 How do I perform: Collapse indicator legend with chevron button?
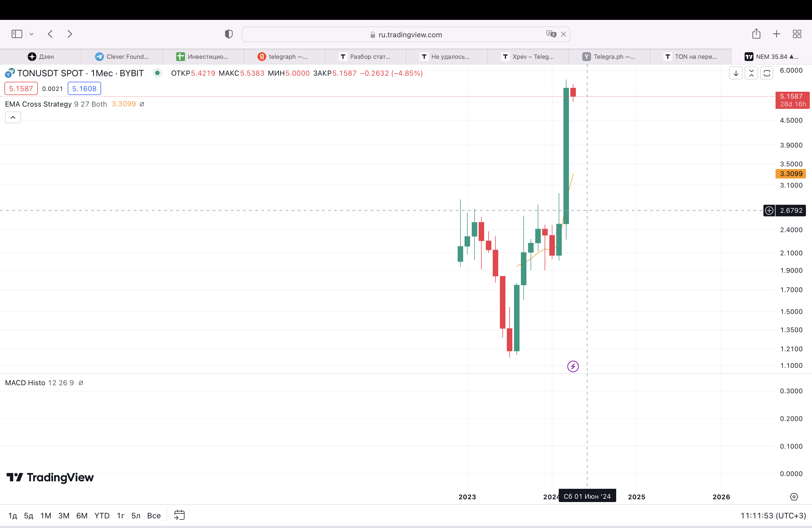[x=13, y=117]
